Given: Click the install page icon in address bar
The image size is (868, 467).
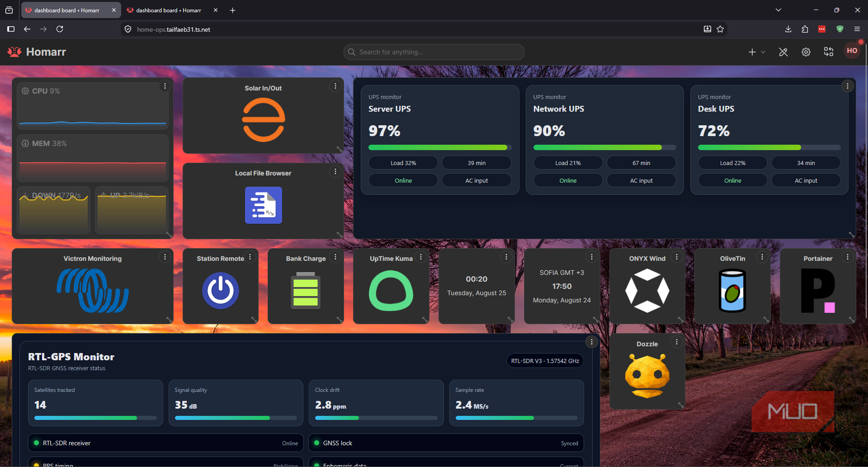Looking at the screenshot, I should pos(707,29).
